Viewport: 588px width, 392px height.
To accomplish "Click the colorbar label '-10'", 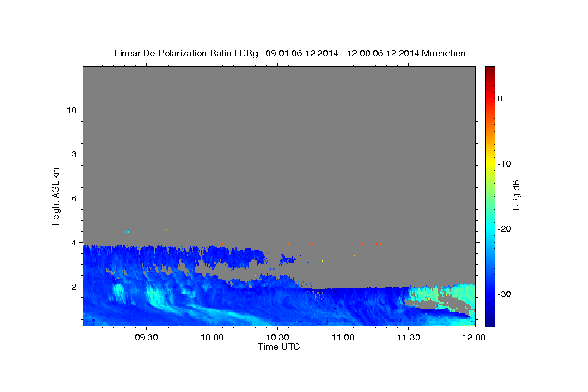I will click(504, 164).
